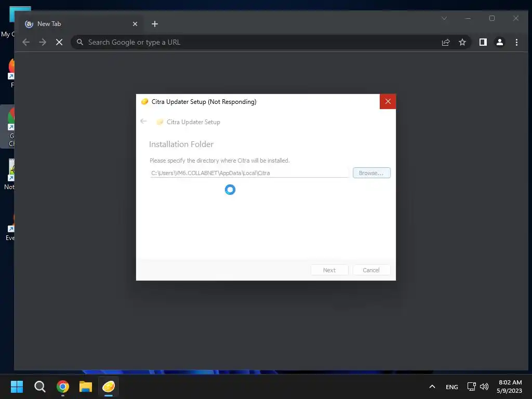Maximize the Chrome window
Screen dimensions: 532x399
(492, 18)
